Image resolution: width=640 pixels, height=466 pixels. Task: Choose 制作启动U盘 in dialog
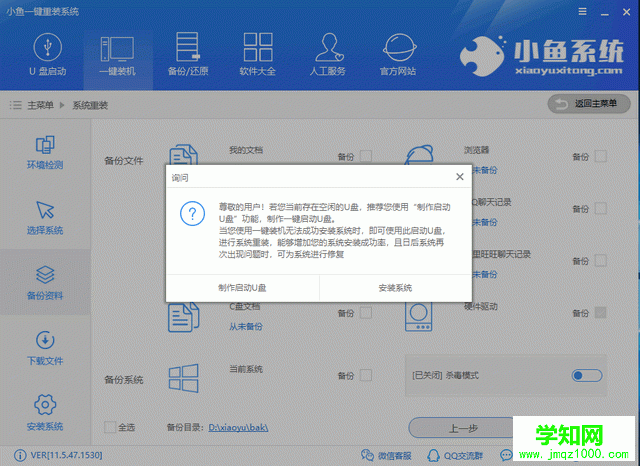click(x=242, y=288)
